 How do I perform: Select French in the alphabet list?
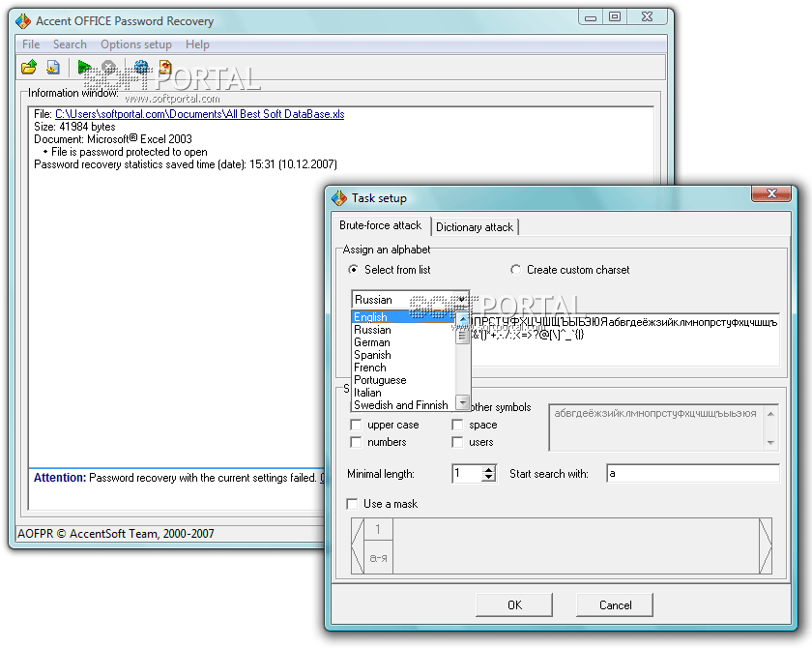pyautogui.click(x=404, y=368)
